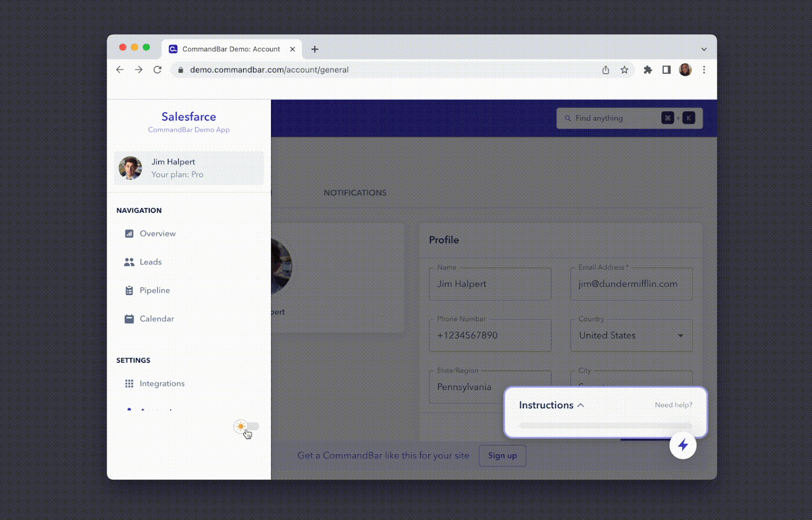812x520 pixels.
Task: Switch to the NOTIFICATIONS tab
Action: pos(355,193)
